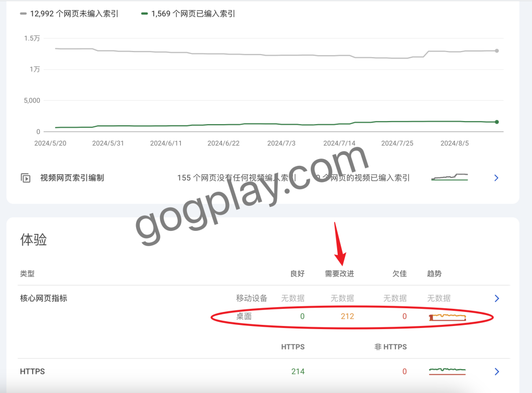Click the HTTPS row label
532x393 pixels.
click(x=32, y=372)
